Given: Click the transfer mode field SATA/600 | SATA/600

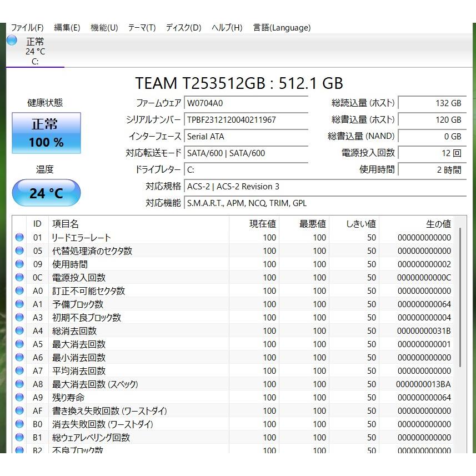Looking at the screenshot, I should coord(246,153).
